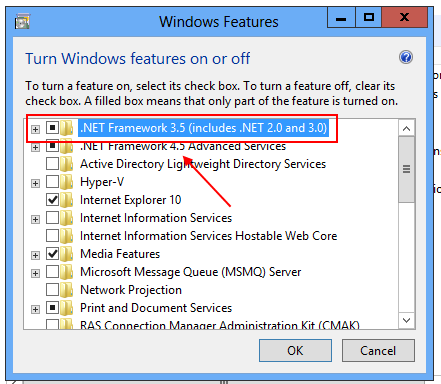Click the Windows Features title bar icon
The image size is (441, 384).
pos(22,21)
